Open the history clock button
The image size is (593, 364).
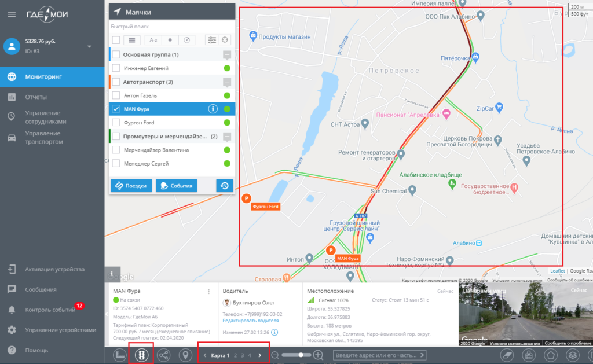pyautogui.click(x=225, y=186)
